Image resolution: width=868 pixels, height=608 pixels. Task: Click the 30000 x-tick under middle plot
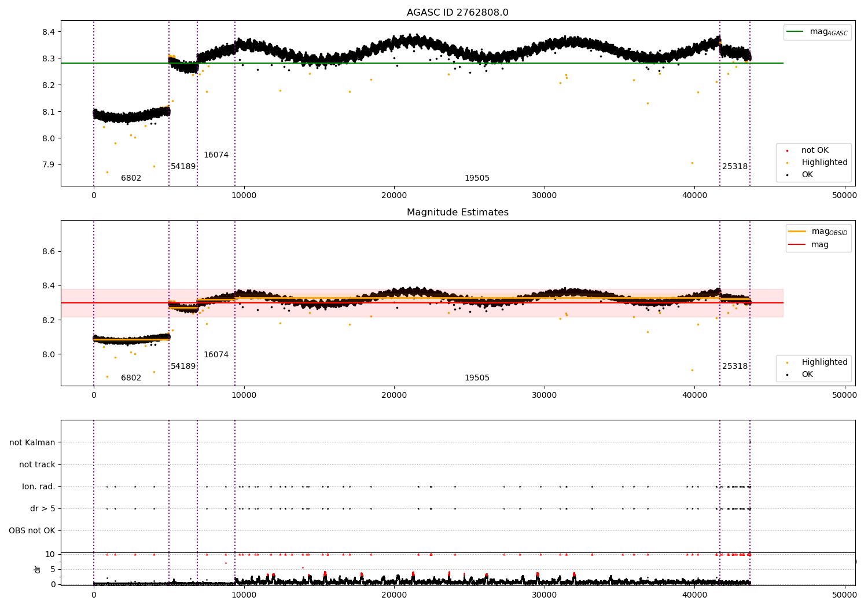click(x=544, y=395)
